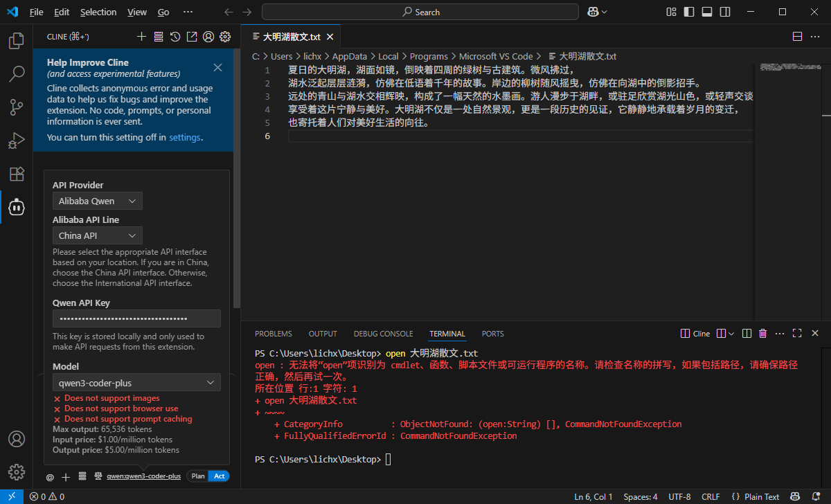Open Cline task history
Viewport: 831px width, 504px height.
pos(175,37)
